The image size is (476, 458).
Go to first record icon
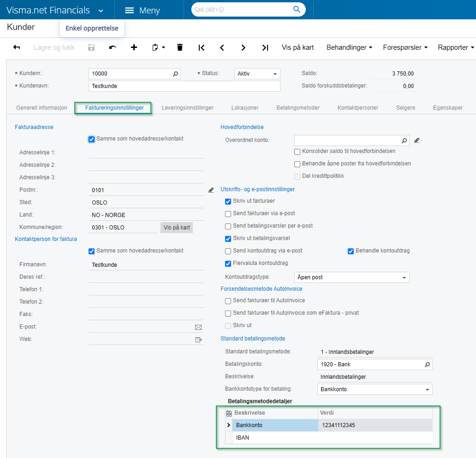pyautogui.click(x=201, y=47)
